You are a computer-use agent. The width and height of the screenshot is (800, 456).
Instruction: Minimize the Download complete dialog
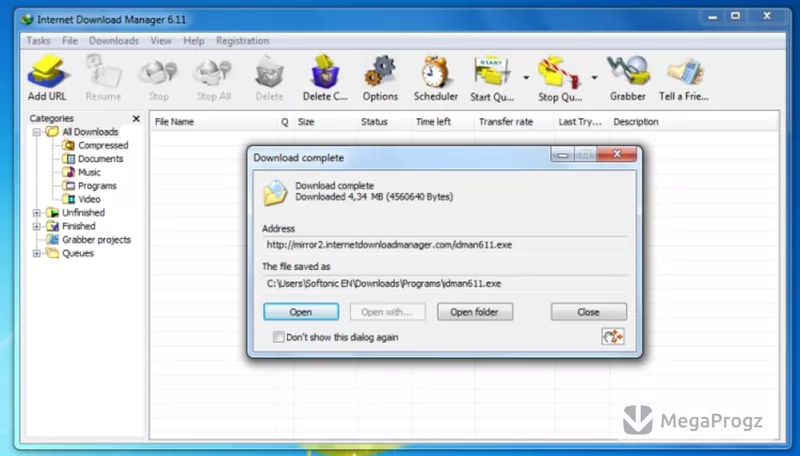[563, 154]
